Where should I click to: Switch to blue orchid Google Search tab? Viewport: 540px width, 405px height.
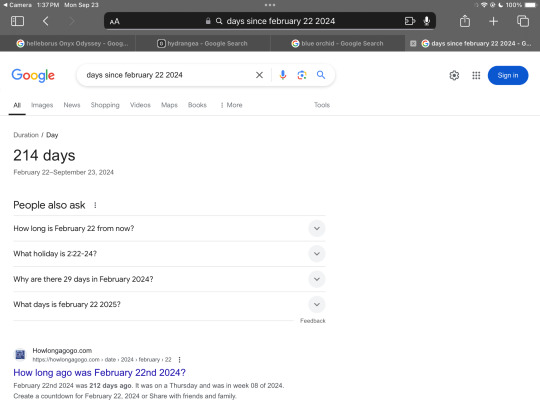(338, 43)
